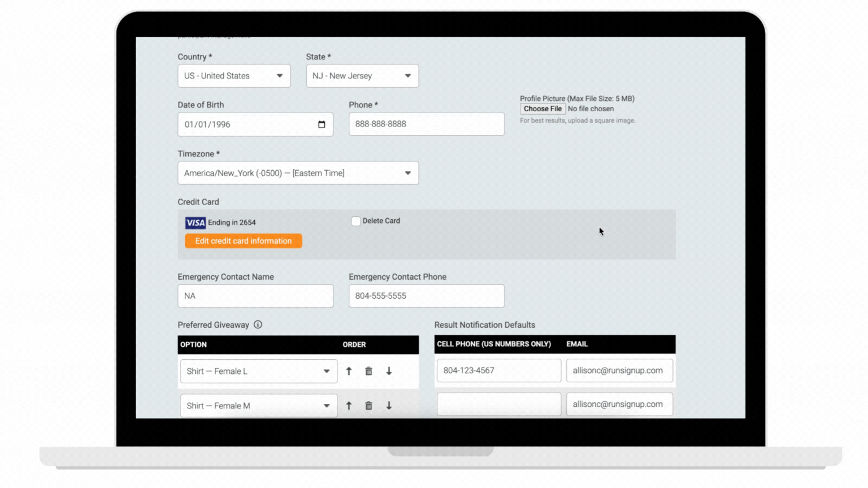The height and width of the screenshot is (488, 868).
Task: Click the Emergency Contact Name field
Action: (x=255, y=296)
